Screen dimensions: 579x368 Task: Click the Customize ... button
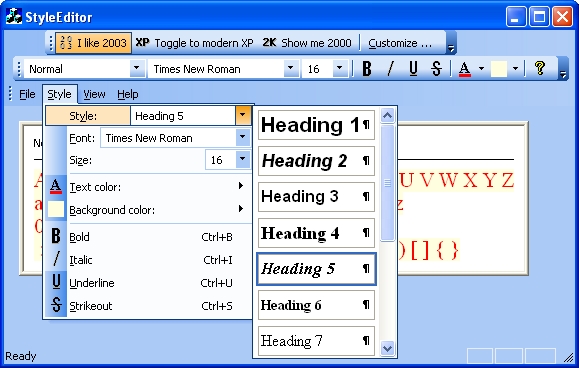point(400,43)
